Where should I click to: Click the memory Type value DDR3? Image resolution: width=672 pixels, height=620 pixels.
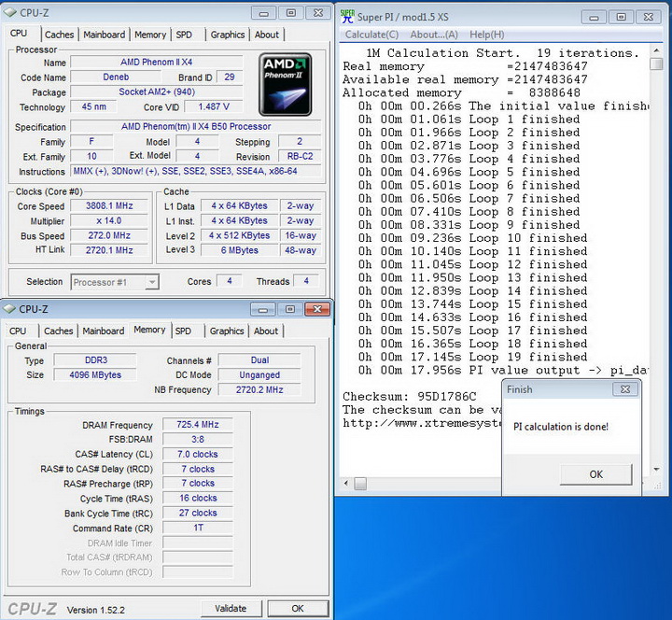(x=95, y=360)
